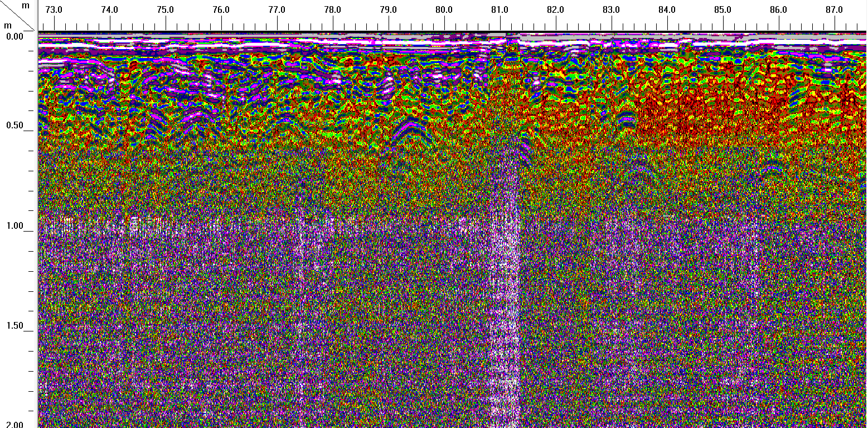
Task: Select the 77.0 m mark on top ruler
Action: (277, 10)
